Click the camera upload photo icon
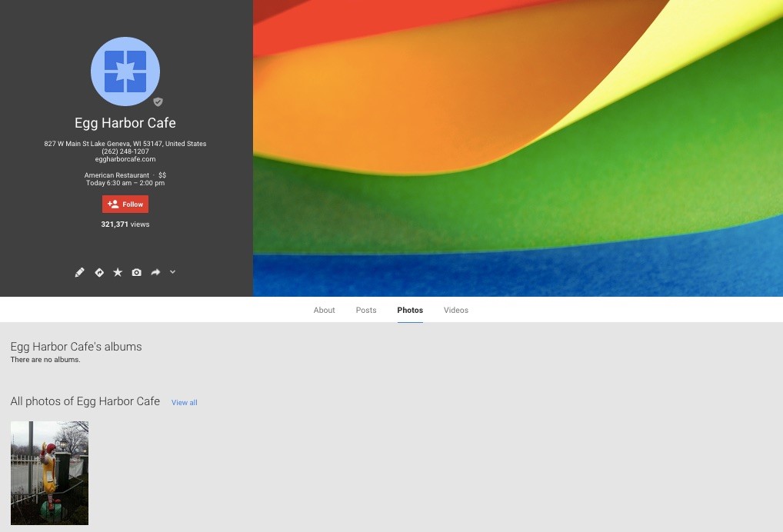This screenshot has height=532, width=783. click(136, 272)
